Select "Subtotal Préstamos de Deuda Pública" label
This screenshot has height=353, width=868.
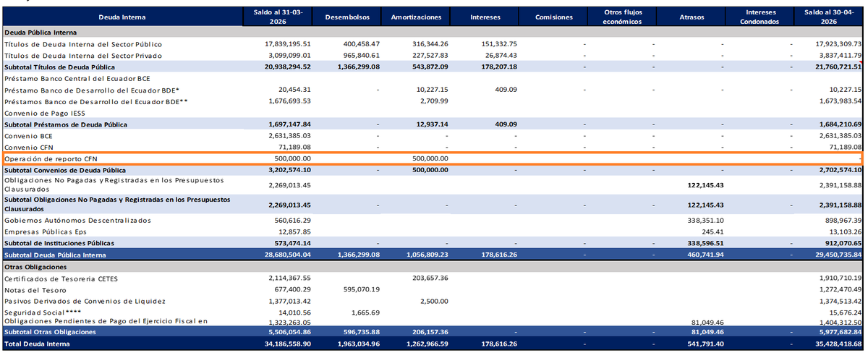(65, 124)
